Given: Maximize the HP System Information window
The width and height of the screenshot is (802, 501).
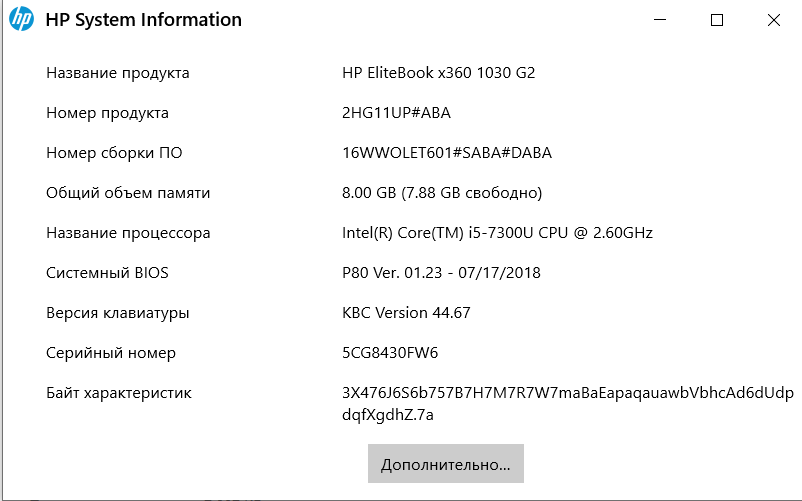Looking at the screenshot, I should (x=717, y=20).
